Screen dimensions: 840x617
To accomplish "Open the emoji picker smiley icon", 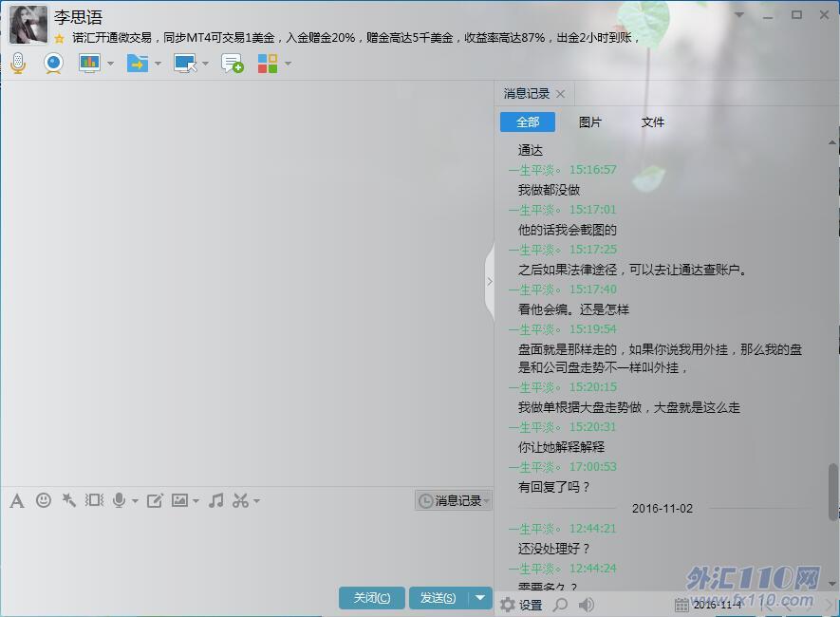I will pos(44,500).
